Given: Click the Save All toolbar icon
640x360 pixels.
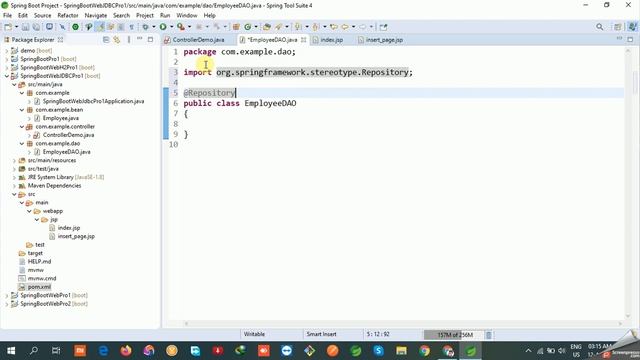Looking at the screenshot, I should [x=36, y=27].
